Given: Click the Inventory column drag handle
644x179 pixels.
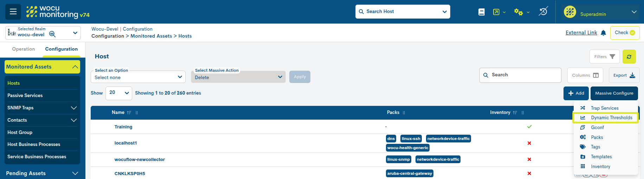Looking at the screenshot, I should [523, 113].
